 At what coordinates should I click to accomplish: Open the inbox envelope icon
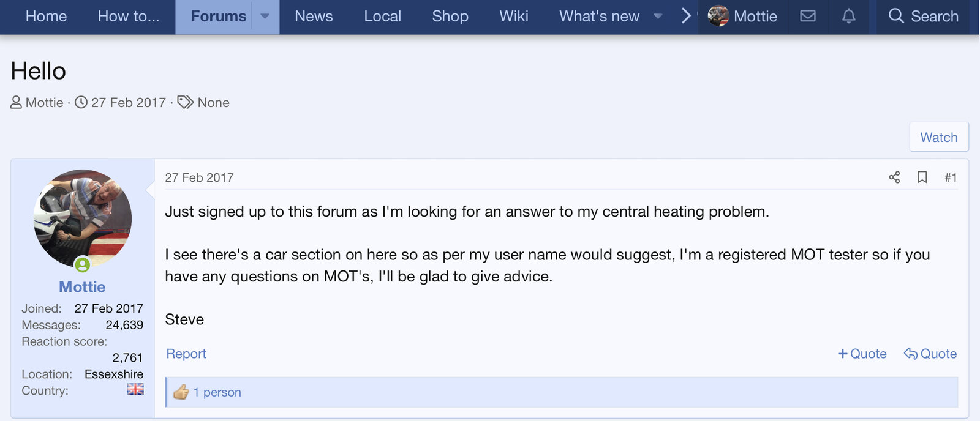808,17
